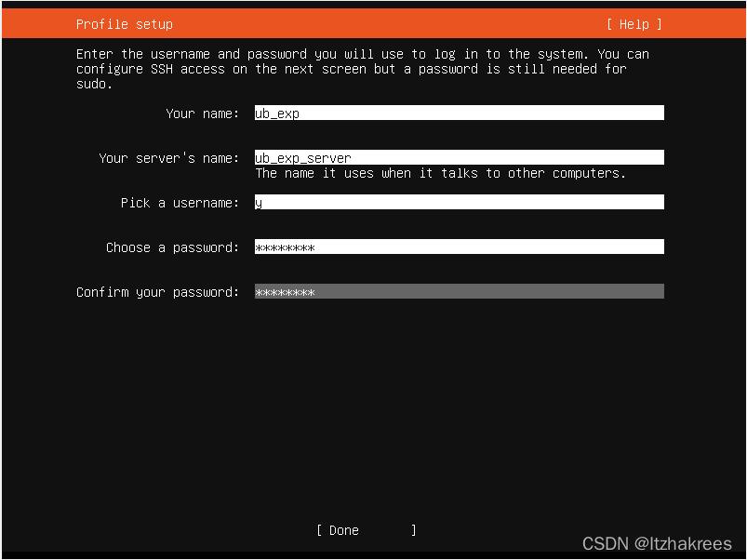Click the instruction paragraph about SSH access
Image resolution: width=747 pixels, height=560 pixels.
click(x=363, y=69)
